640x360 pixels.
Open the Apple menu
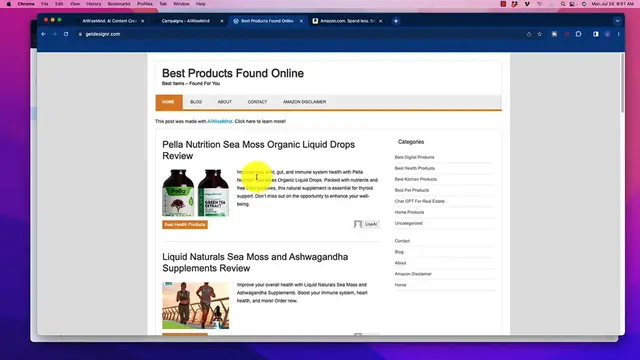[9, 4]
